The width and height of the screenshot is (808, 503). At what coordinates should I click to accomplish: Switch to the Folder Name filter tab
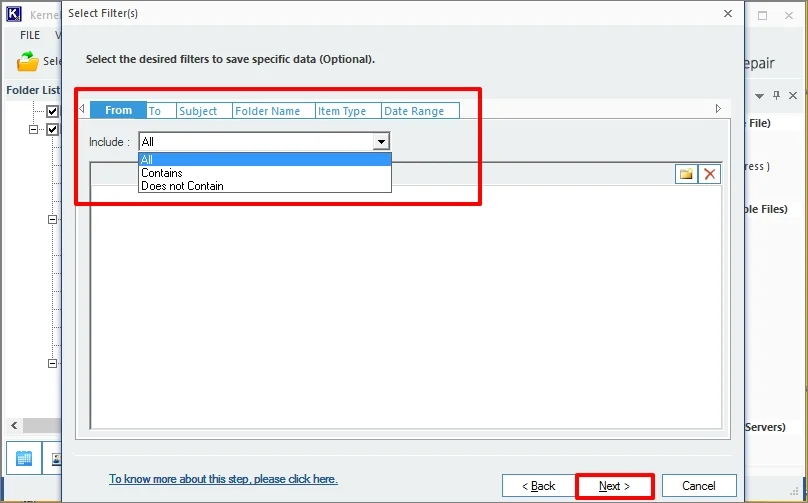[x=274, y=111]
